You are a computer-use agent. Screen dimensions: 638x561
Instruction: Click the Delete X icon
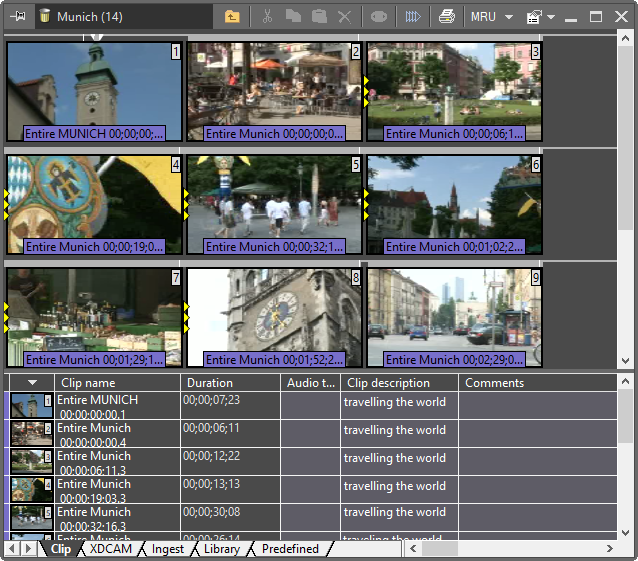[345, 17]
